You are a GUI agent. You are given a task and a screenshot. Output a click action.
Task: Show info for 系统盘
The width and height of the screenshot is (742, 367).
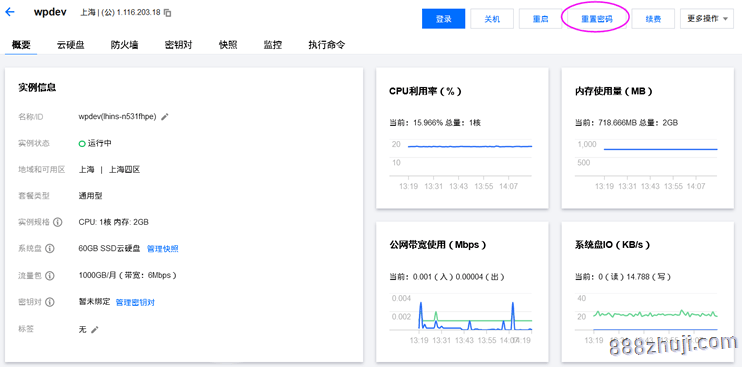point(50,249)
